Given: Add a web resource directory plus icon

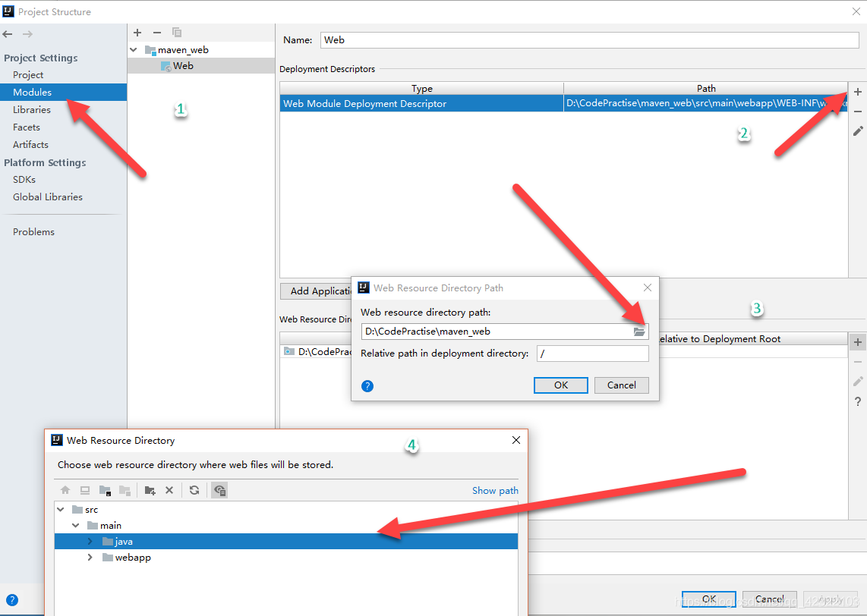Looking at the screenshot, I should [x=858, y=342].
